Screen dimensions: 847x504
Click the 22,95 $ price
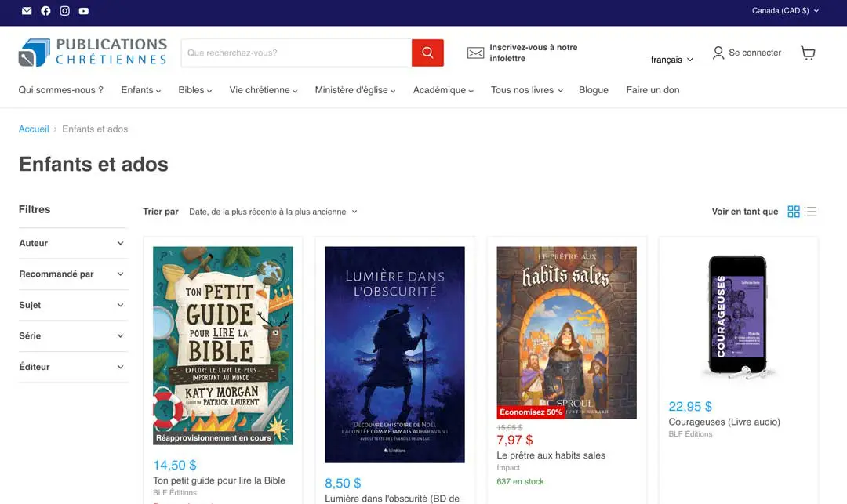point(690,406)
